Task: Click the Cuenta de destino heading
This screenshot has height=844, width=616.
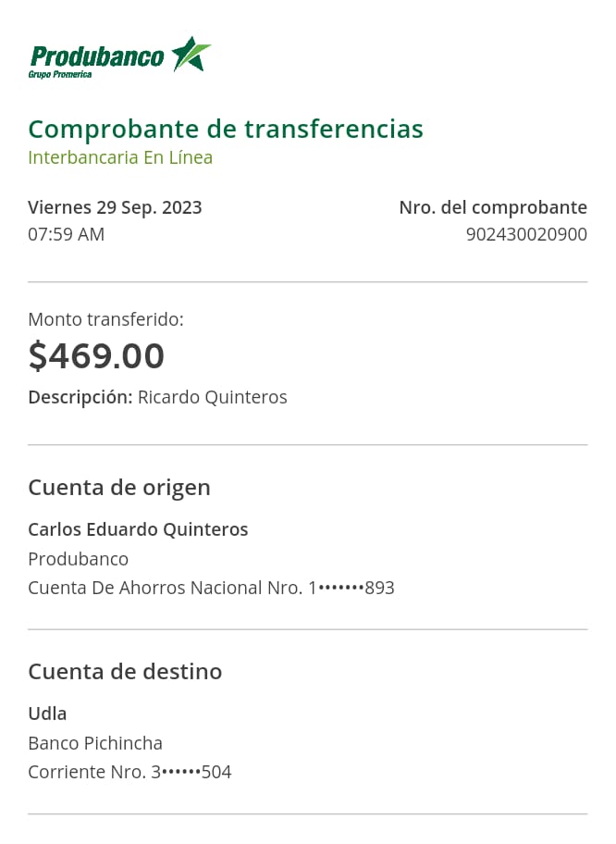Action: coord(125,671)
